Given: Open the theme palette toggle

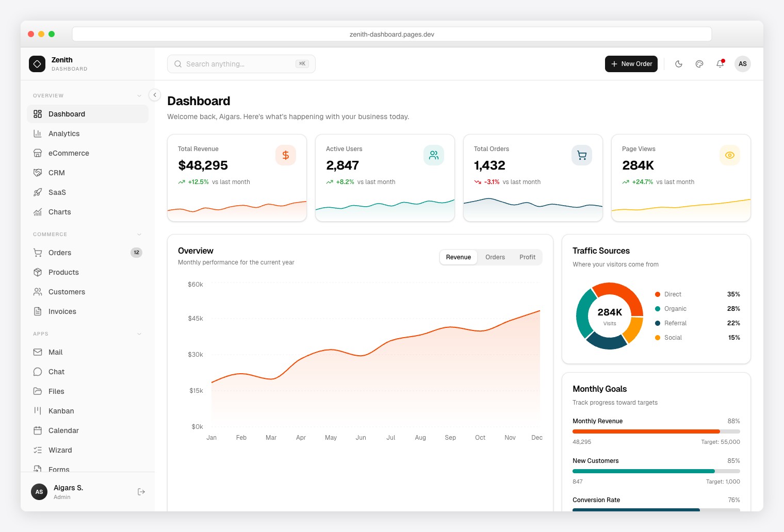Looking at the screenshot, I should tap(699, 64).
